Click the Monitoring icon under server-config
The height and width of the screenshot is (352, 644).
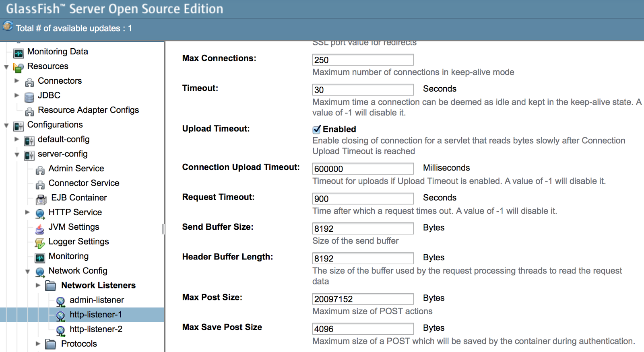[40, 257]
